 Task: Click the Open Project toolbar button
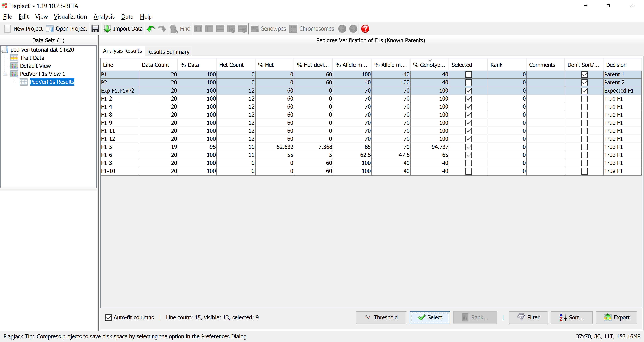coord(67,29)
